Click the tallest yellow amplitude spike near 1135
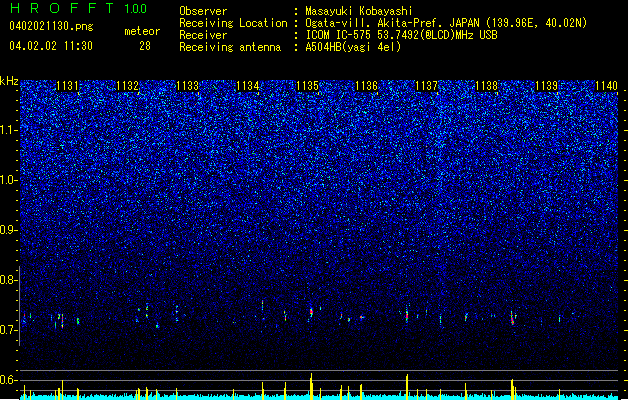Screen dimensions: 629x400 (311, 385)
